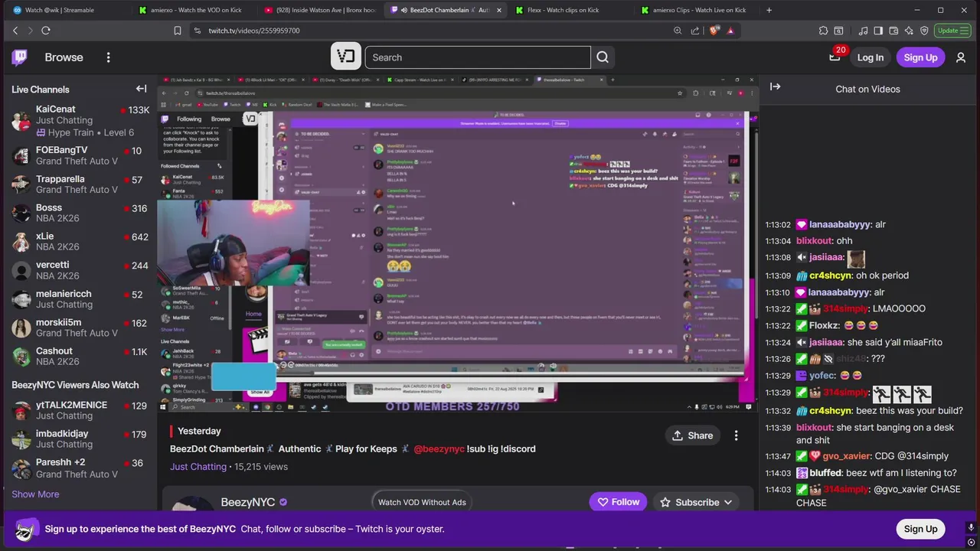This screenshot has height=551, width=980.
Task: Click the share page icon in address bar
Action: pyautogui.click(x=695, y=31)
